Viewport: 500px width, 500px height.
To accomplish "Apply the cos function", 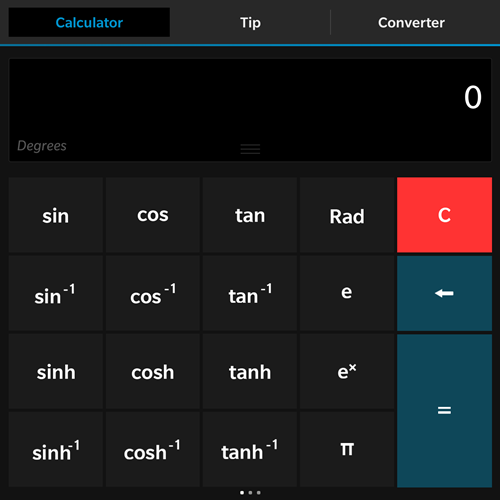I will pyautogui.click(x=153, y=215).
